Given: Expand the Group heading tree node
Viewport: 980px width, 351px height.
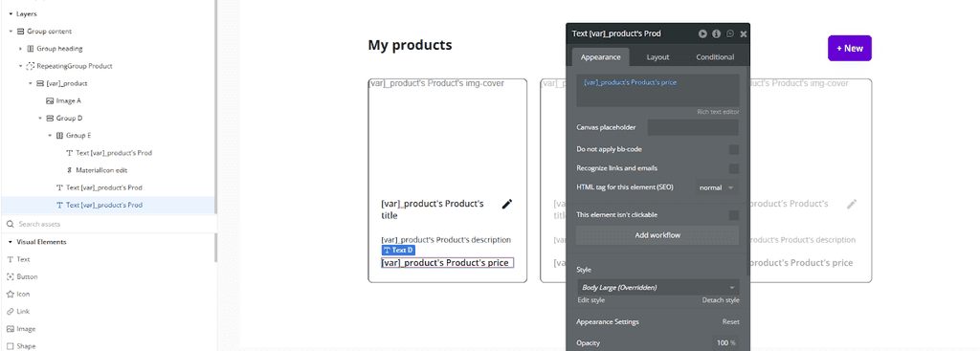Looking at the screenshot, I should click(21, 49).
